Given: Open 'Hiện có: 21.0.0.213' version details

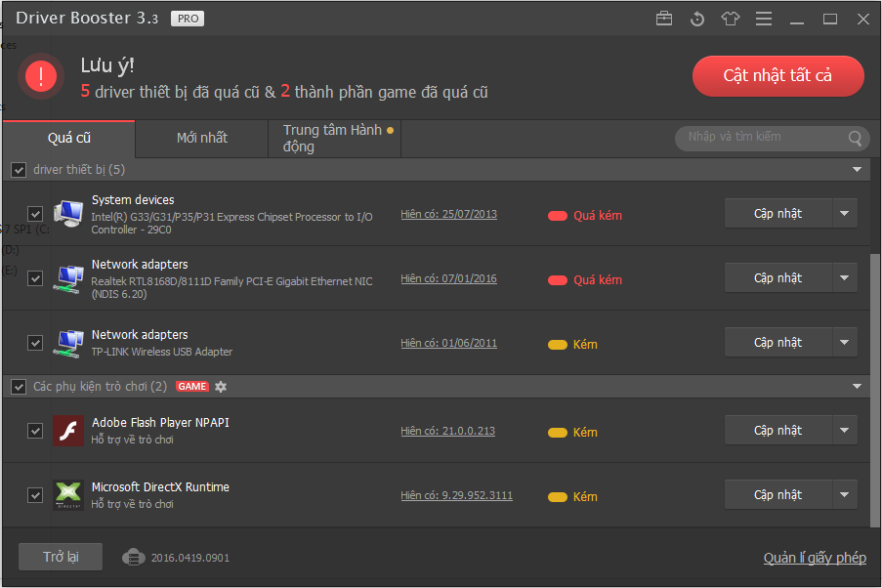Looking at the screenshot, I should click(x=447, y=431).
